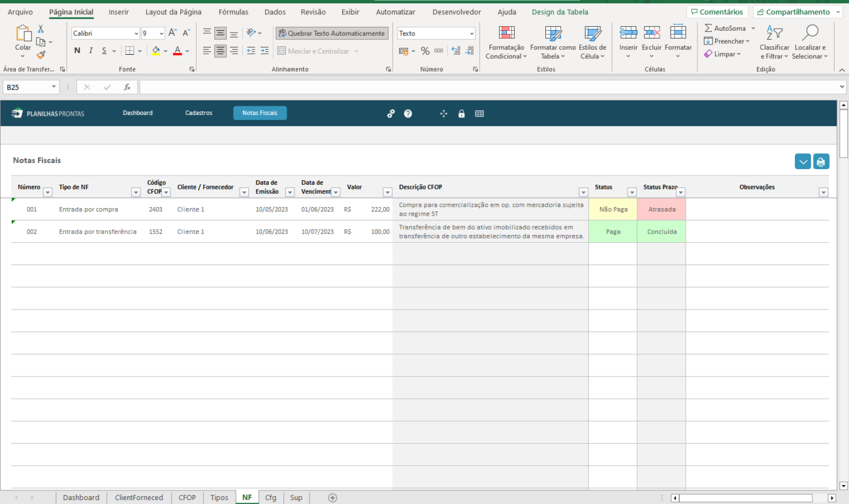Click the table grid icon in navigation bar
The width and height of the screenshot is (849, 504).
click(x=479, y=113)
